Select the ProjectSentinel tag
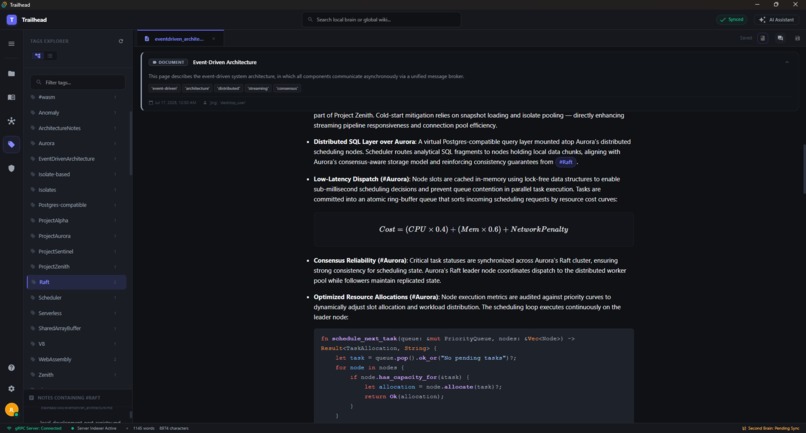The height and width of the screenshot is (433, 806). point(76,251)
